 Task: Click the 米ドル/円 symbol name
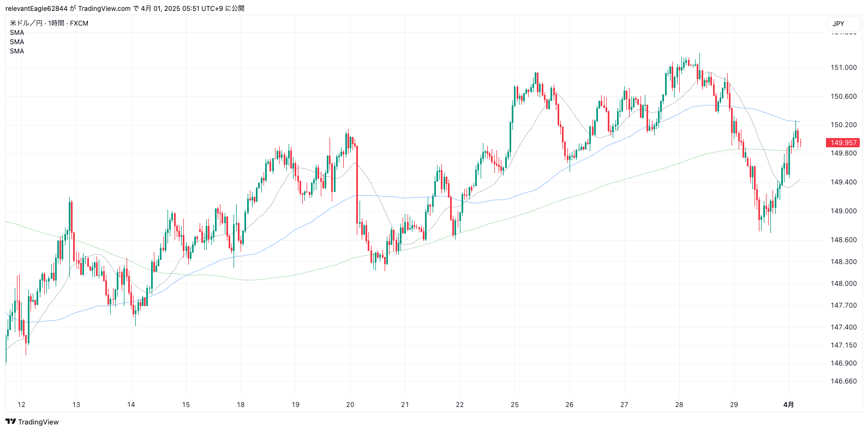pyautogui.click(x=26, y=23)
